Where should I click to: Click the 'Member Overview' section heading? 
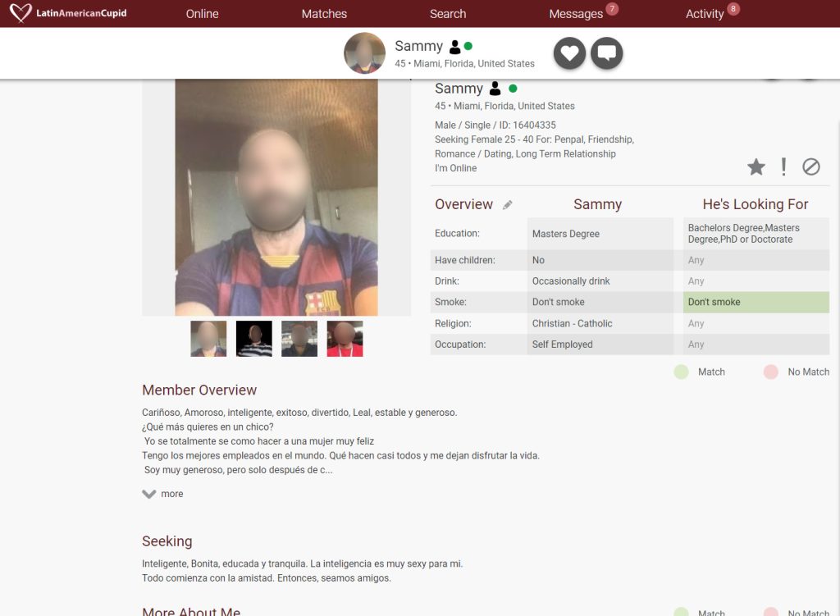[x=199, y=390]
